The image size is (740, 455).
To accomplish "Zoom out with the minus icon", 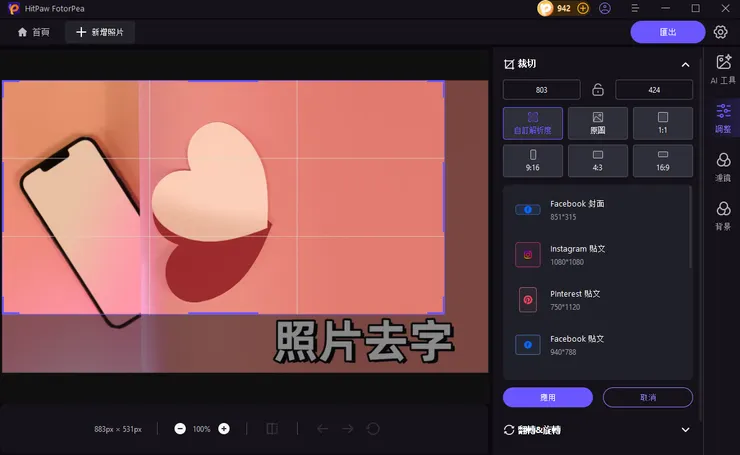I will coord(180,429).
